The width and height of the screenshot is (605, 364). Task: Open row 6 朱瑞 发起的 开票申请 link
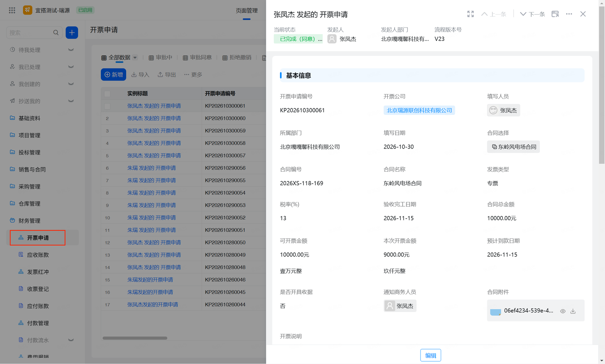tap(152, 168)
